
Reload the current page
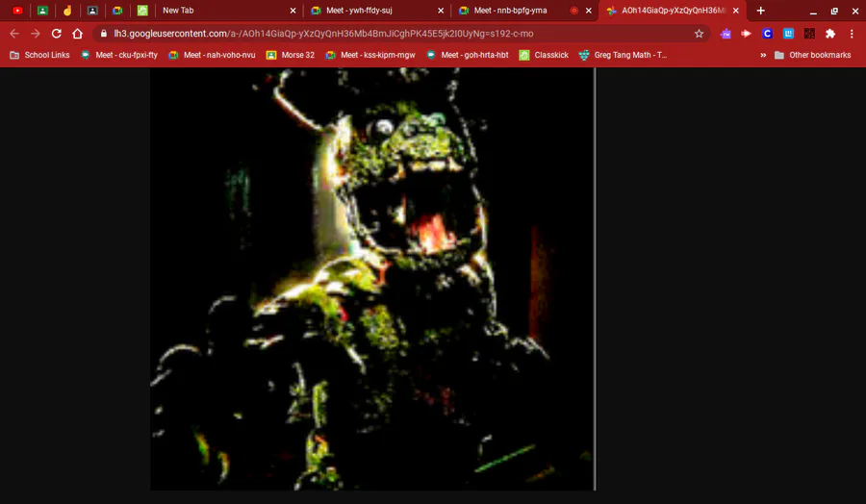[x=57, y=34]
